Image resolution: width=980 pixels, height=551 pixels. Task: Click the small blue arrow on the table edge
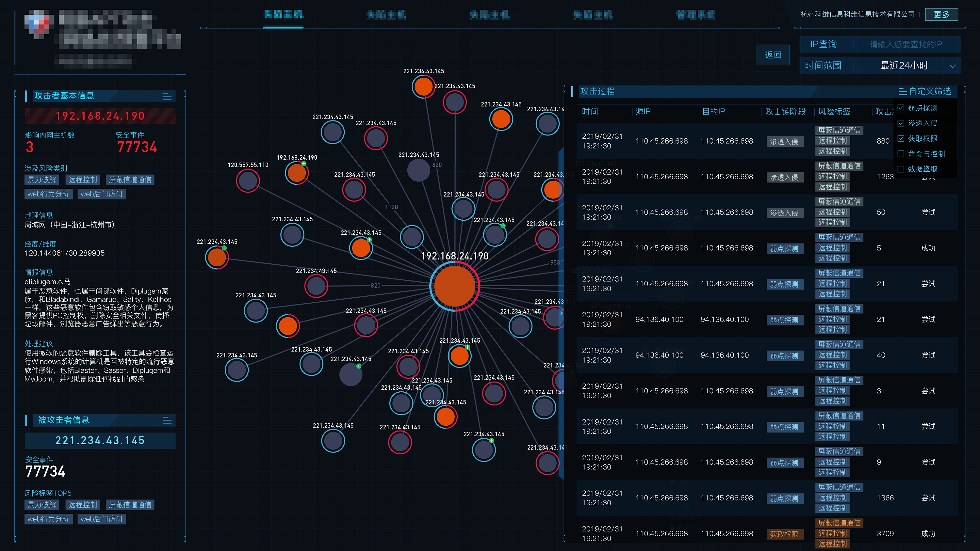(562, 314)
